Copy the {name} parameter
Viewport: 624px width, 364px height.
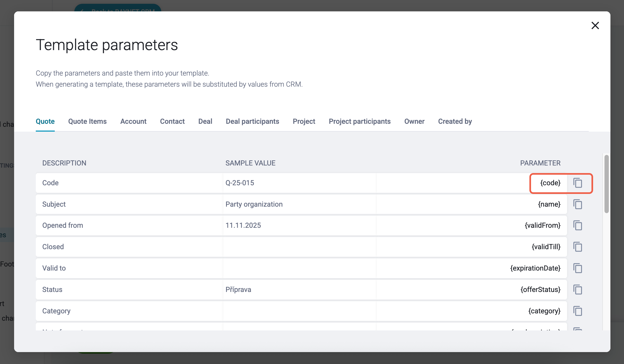click(578, 204)
